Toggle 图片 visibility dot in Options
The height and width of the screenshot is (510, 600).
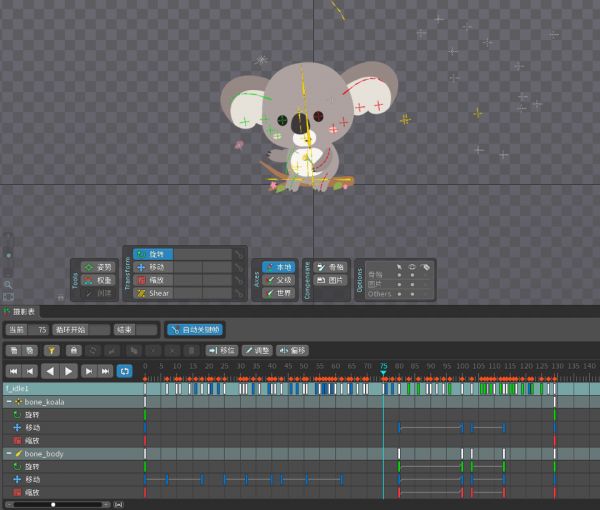412,284
